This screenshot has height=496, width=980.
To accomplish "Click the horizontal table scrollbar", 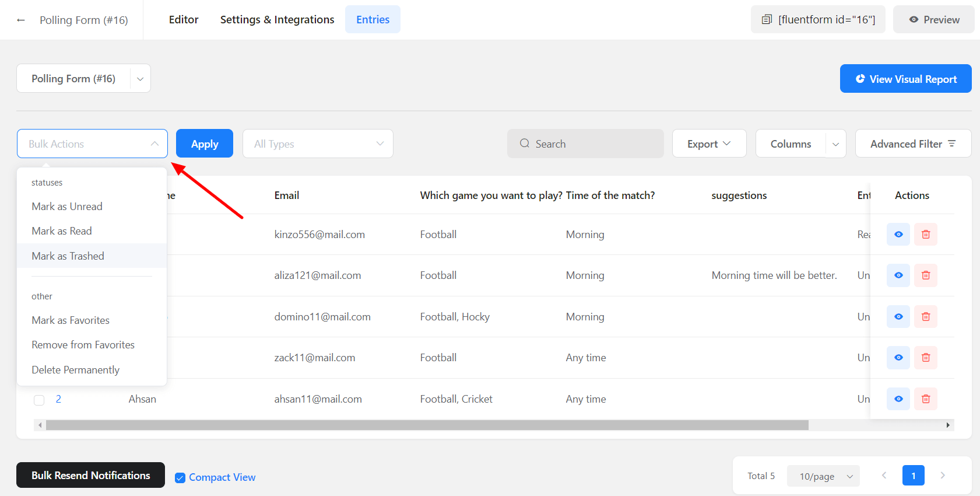I will (x=427, y=425).
